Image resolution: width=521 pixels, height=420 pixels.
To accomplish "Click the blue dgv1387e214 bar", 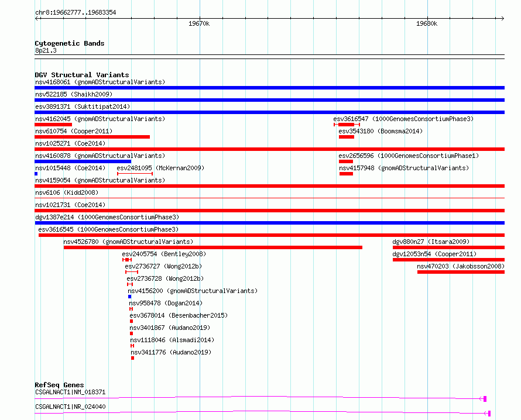I will pyautogui.click(x=269, y=223).
